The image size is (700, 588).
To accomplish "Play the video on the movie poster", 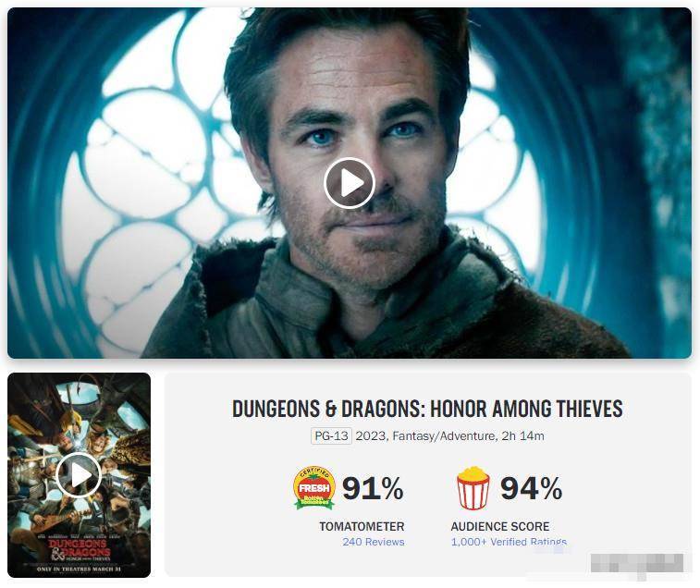I will pos(79,474).
